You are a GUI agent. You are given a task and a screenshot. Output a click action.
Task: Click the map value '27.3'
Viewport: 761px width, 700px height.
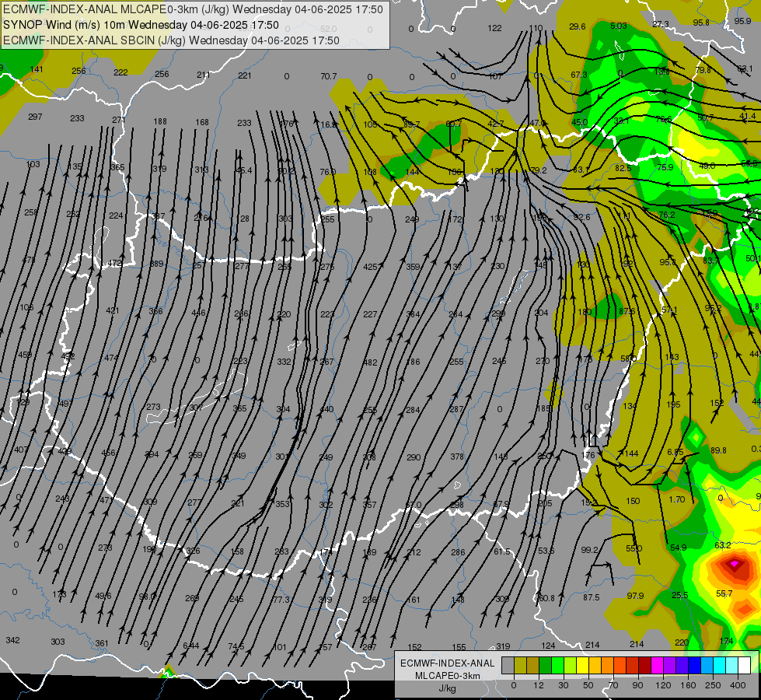tap(661, 24)
